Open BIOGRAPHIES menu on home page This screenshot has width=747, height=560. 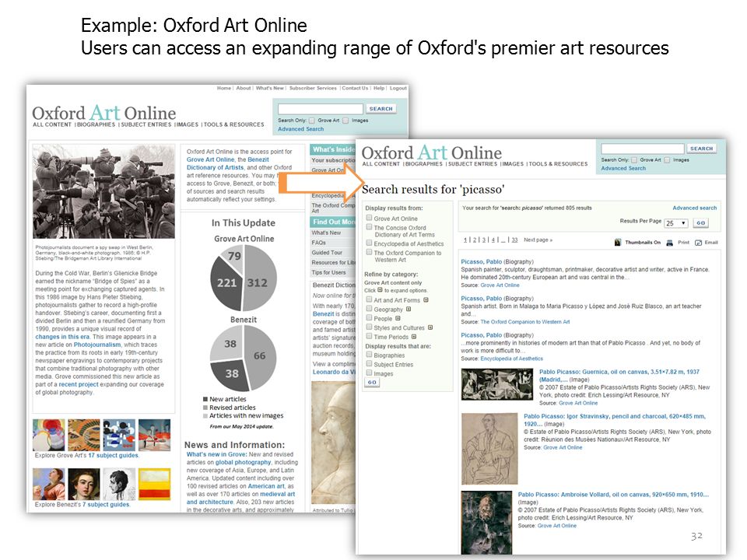[x=96, y=124]
